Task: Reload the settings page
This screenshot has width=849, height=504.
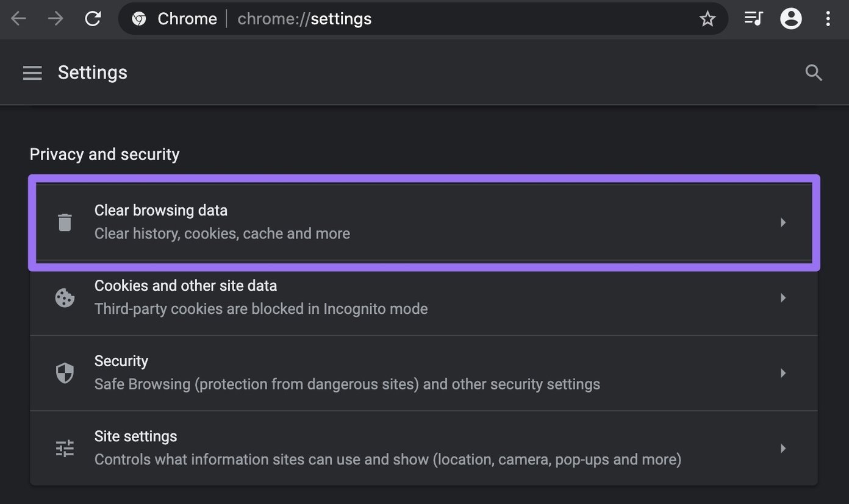Action: 93,19
